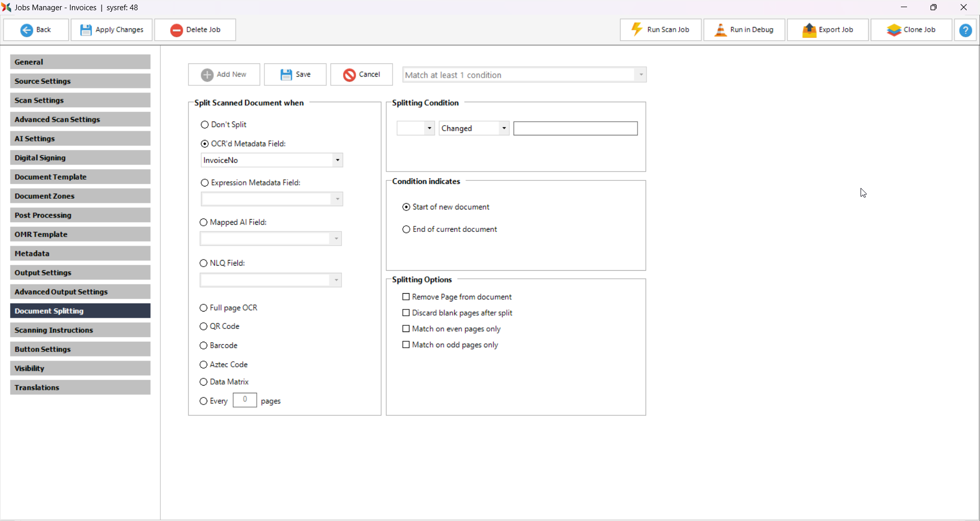Click the blue Back arrow icon
980x521 pixels.
27,30
